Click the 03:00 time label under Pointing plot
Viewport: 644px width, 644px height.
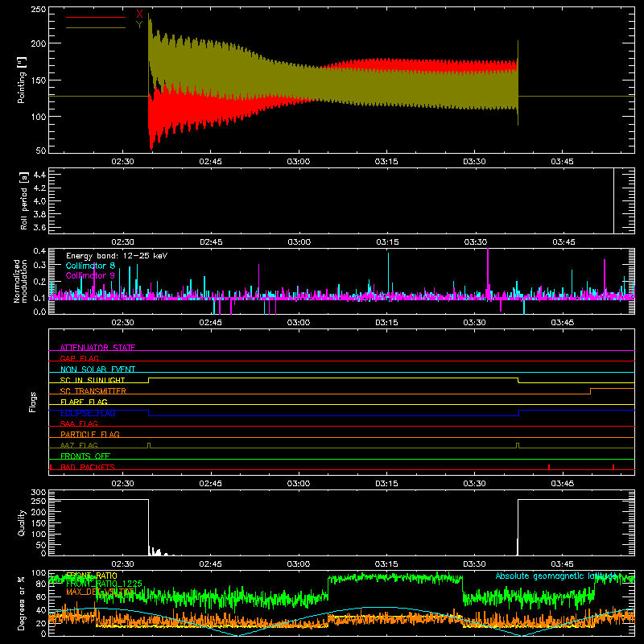tap(299, 162)
